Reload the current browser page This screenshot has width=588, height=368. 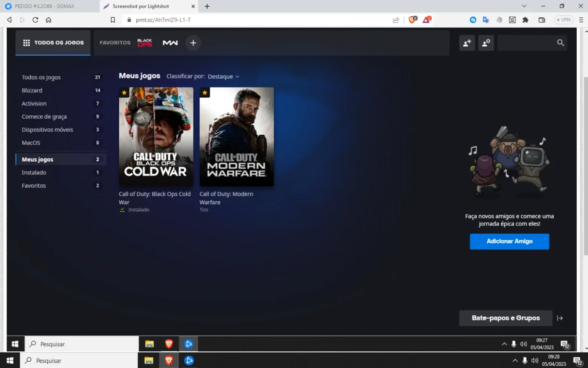(x=35, y=20)
